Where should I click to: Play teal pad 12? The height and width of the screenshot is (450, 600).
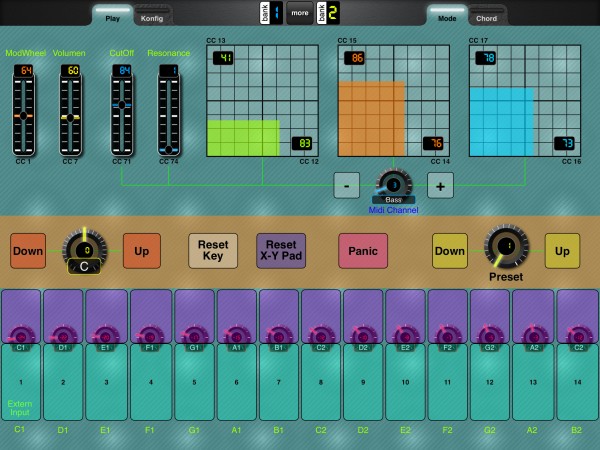(490, 382)
